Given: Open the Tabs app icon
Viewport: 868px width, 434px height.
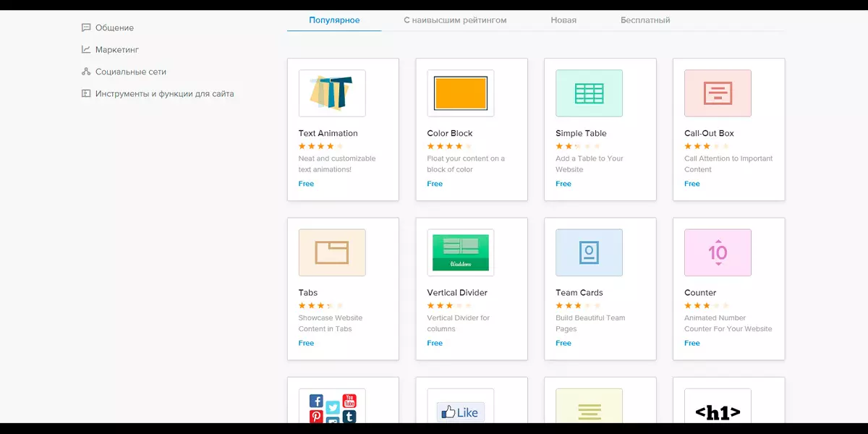Looking at the screenshot, I should pos(332,252).
